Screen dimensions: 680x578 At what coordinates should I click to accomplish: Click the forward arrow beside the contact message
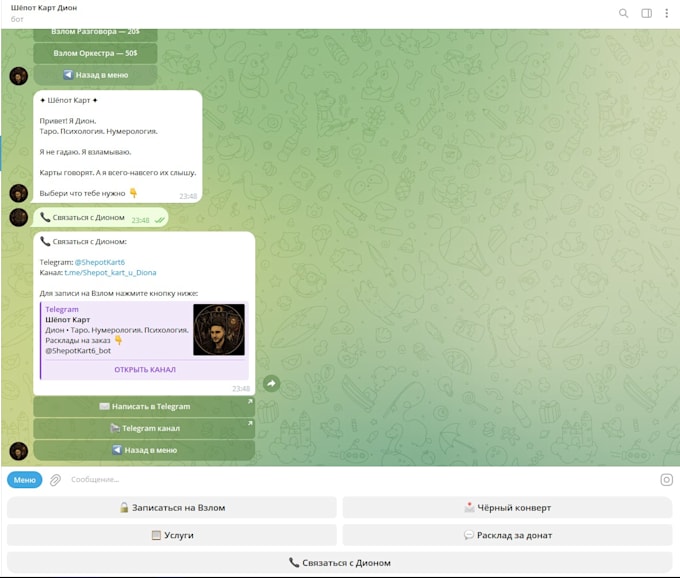(271, 383)
